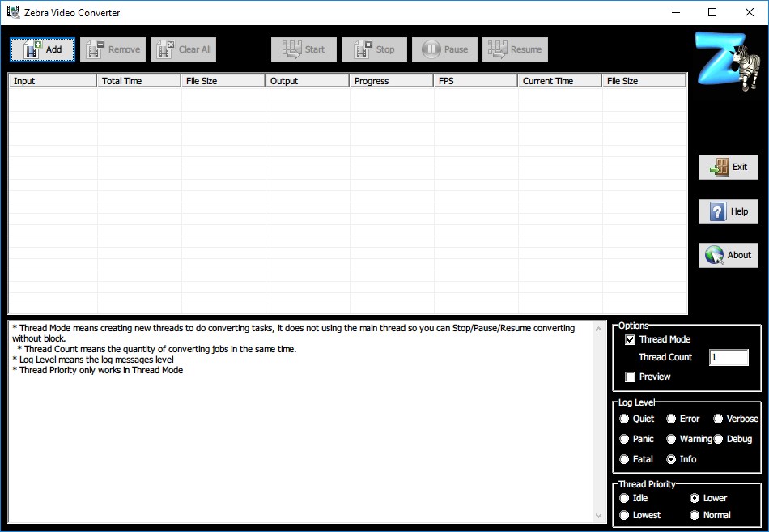Open the About dialog
Screen dimensions: 769x532
point(729,255)
